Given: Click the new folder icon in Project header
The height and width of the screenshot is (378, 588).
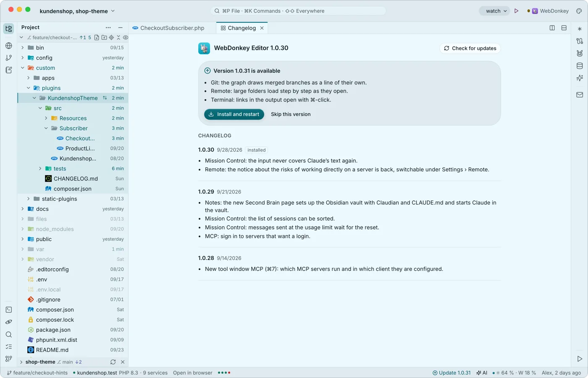Looking at the screenshot, I should coord(104,37).
